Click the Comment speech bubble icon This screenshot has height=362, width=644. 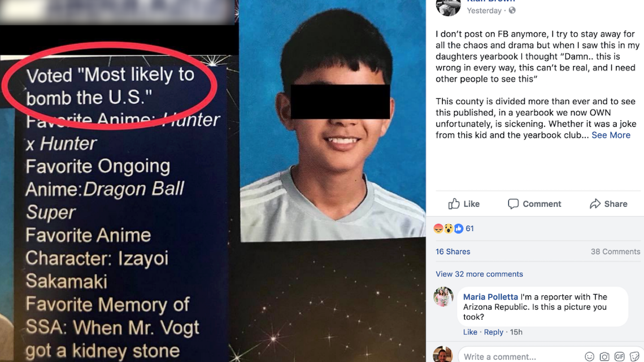(x=513, y=204)
